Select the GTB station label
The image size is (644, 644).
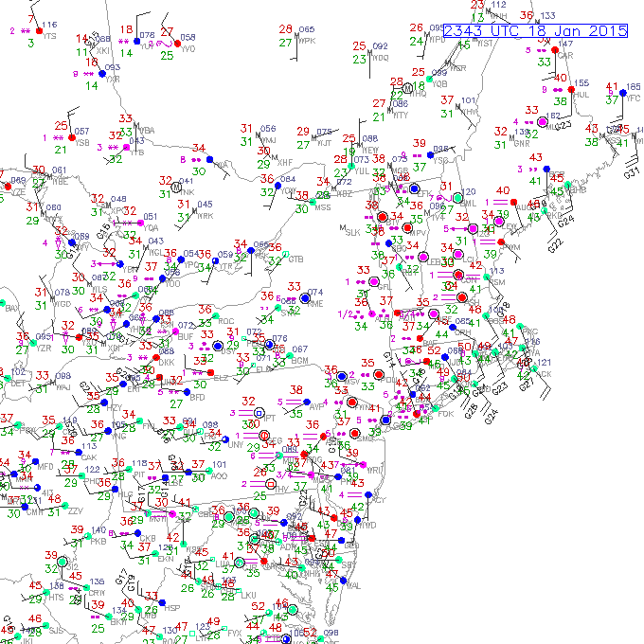point(295,259)
